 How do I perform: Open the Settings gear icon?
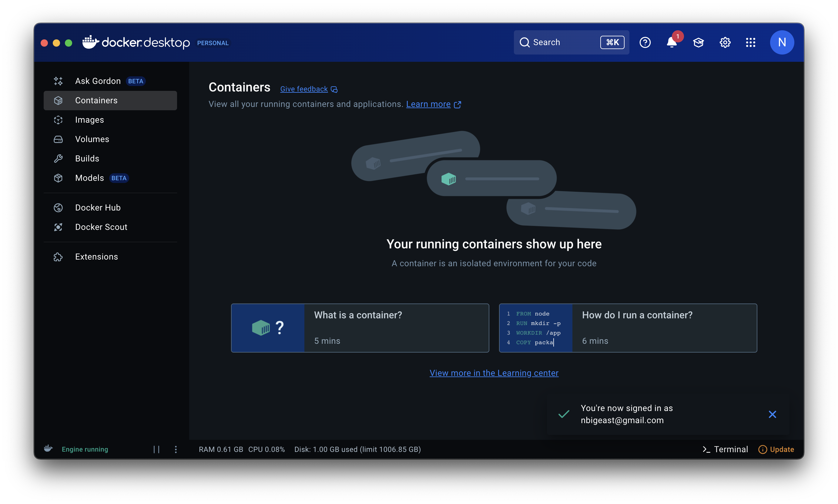pyautogui.click(x=725, y=42)
